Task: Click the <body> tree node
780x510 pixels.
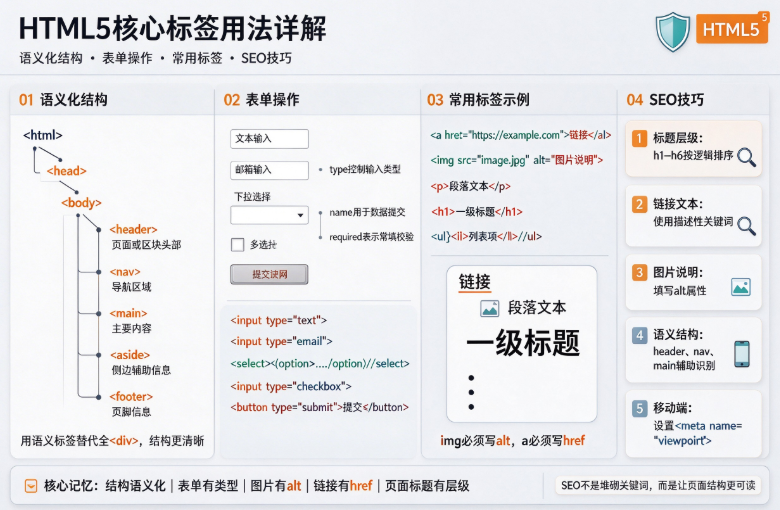Action: click(81, 203)
